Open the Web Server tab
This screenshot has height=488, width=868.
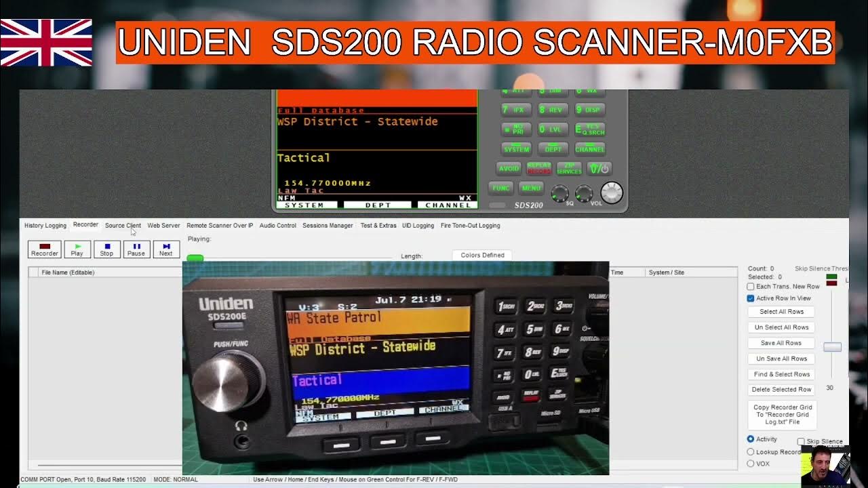(x=164, y=226)
